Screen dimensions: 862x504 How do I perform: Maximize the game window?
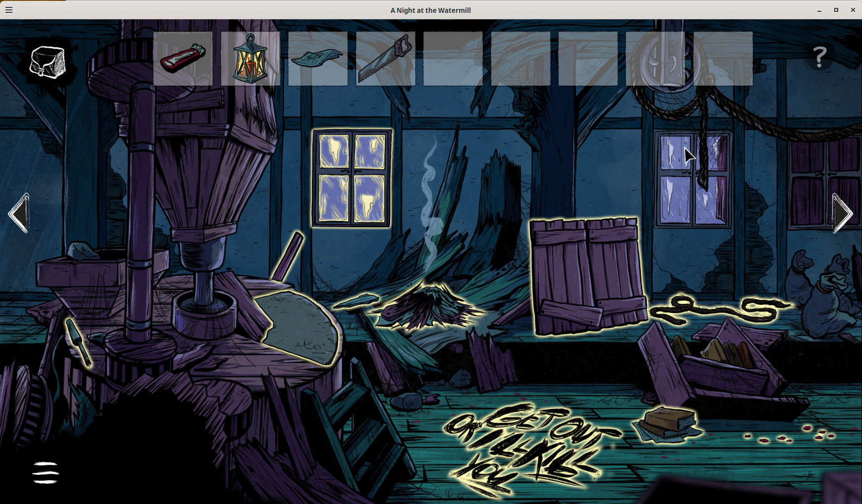point(836,10)
